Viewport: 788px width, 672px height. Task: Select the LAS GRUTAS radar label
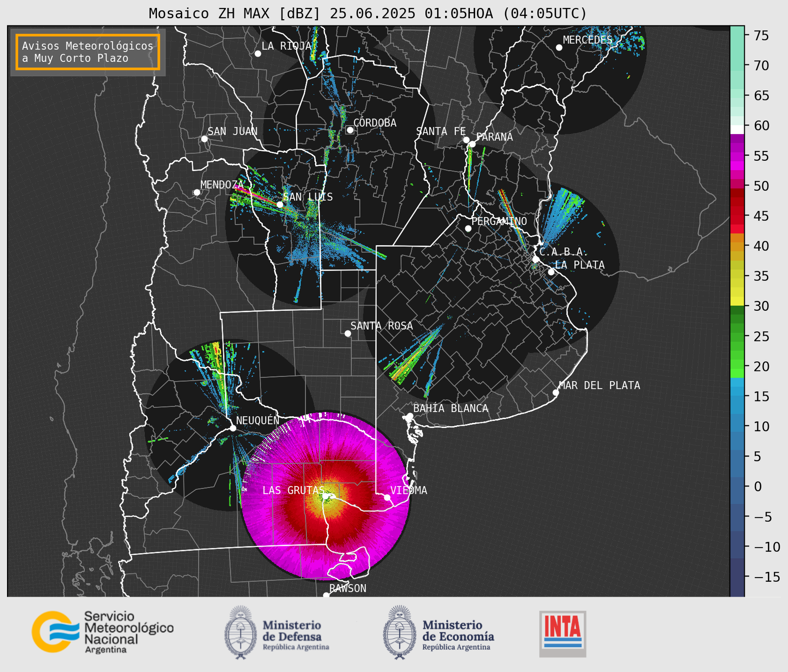tap(293, 490)
